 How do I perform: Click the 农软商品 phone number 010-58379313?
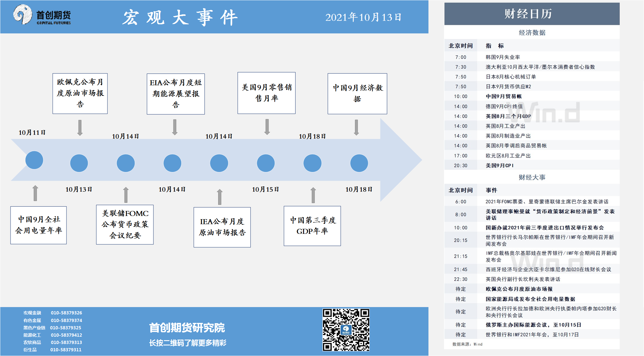pyautogui.click(x=66, y=343)
